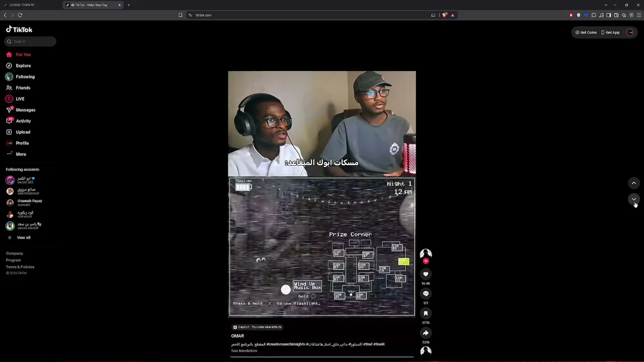Open the Leo AI sparkle icon
Viewport: 644px width, 362px height.
[624, 15]
